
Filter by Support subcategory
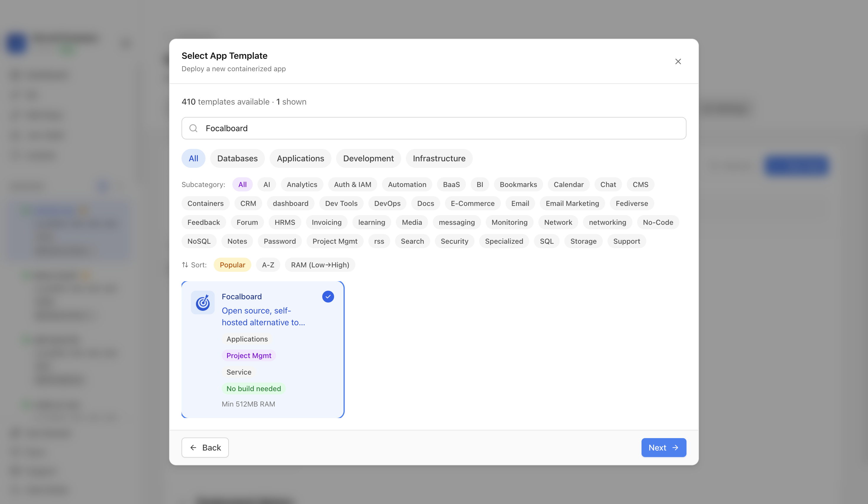coord(626,241)
